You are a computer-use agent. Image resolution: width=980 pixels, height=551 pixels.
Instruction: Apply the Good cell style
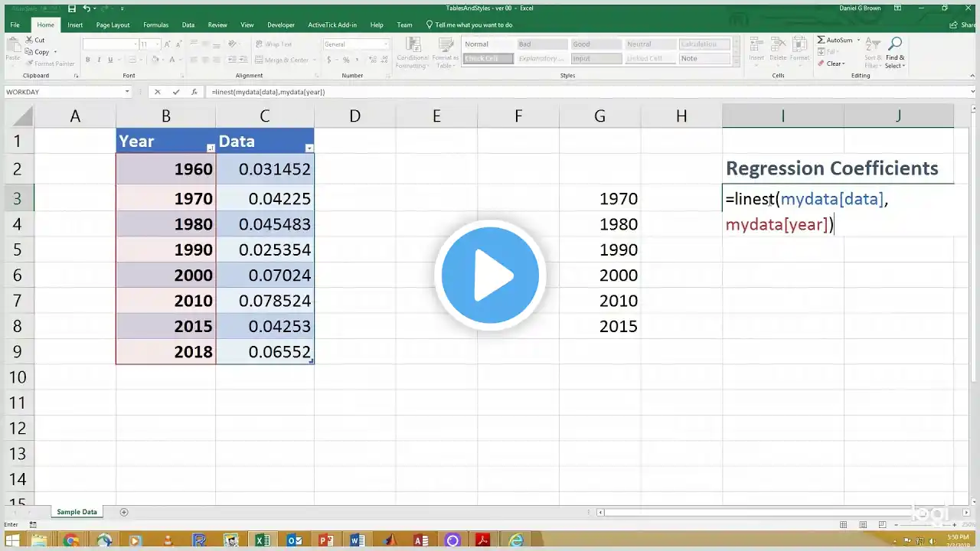[x=596, y=44]
